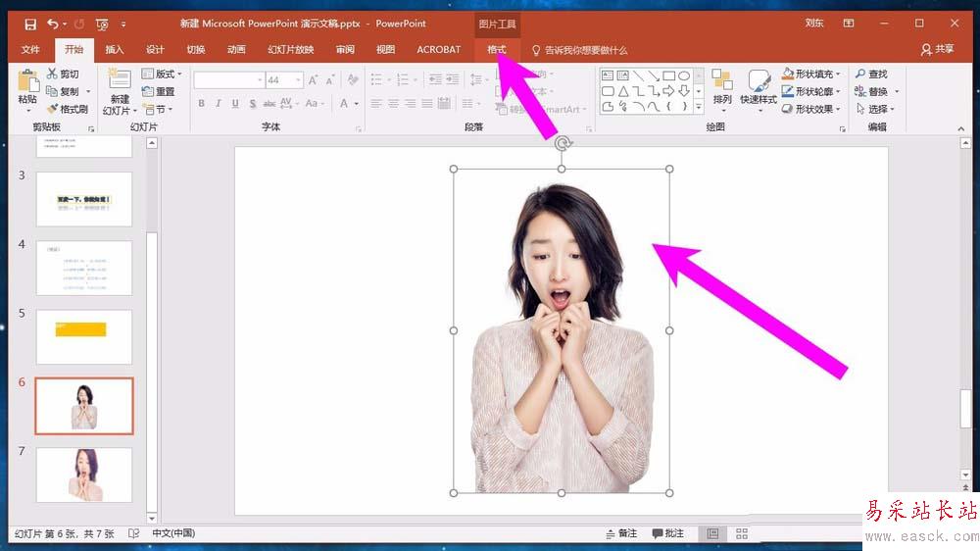Switch to the Format (格式) tab
The width and height of the screenshot is (980, 551).
coord(497,49)
